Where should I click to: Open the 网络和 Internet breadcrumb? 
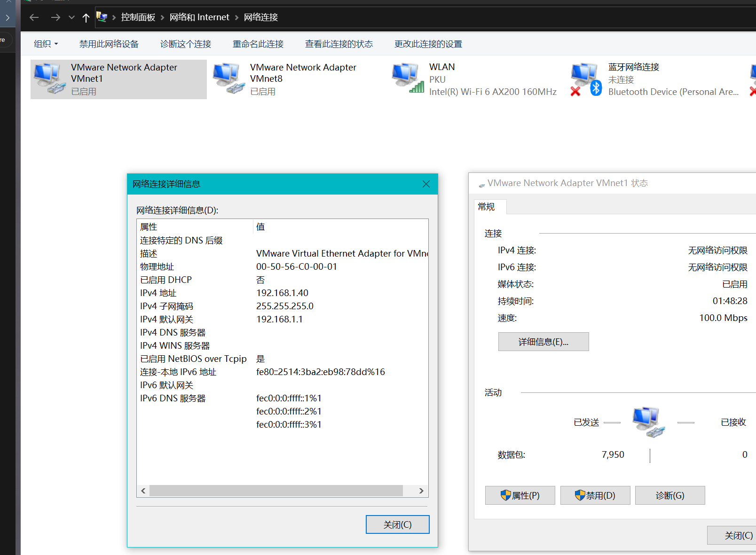click(x=199, y=17)
